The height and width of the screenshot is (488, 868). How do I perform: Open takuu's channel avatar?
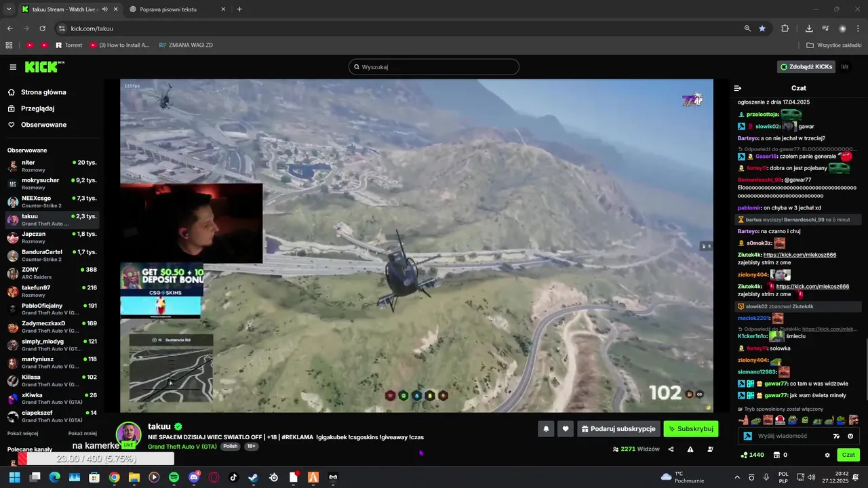(128, 435)
